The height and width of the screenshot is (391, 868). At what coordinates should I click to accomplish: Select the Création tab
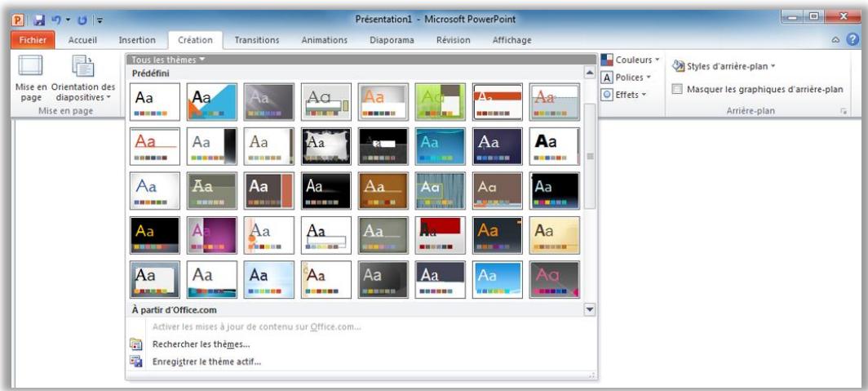click(195, 40)
